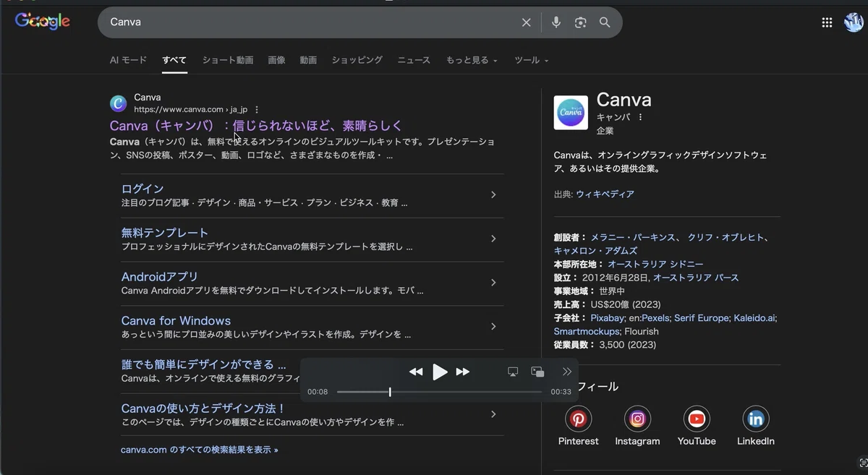868x475 pixels.
Task: Switch to ニュース tab
Action: click(x=414, y=60)
